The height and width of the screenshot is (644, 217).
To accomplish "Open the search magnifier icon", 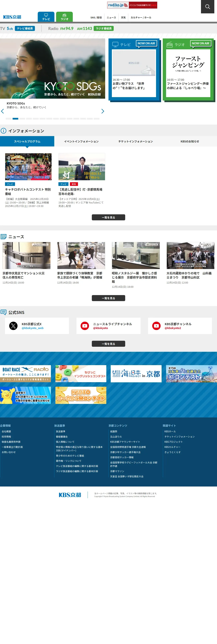I will [207, 7].
